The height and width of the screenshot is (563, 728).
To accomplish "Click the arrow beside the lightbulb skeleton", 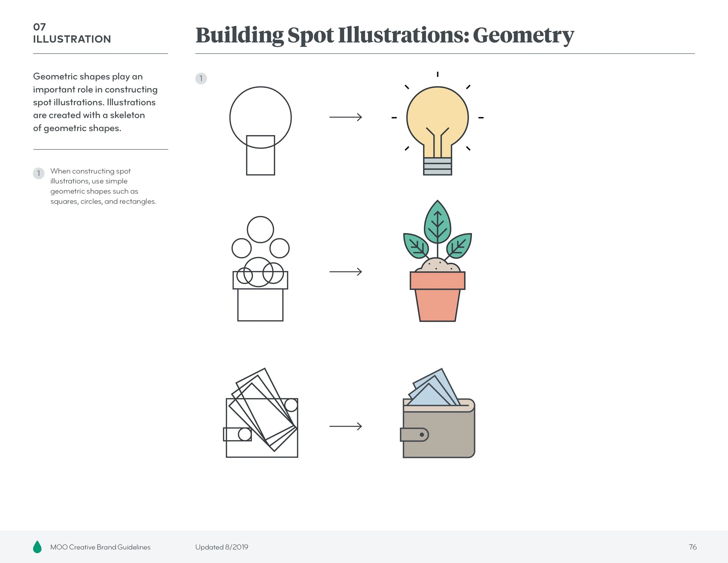I will click(x=346, y=117).
